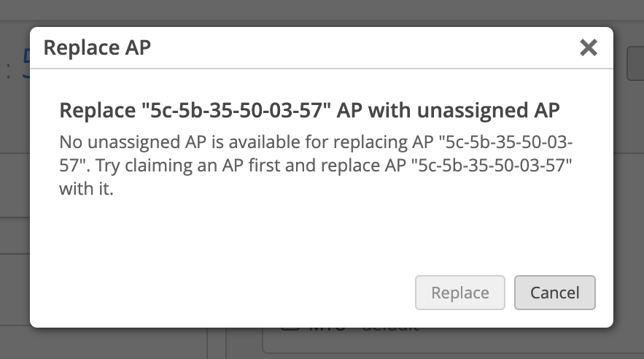The image size is (644, 359).
Task: Toggle the partially hidden checkbox below the dialog
Action: [x=290, y=325]
